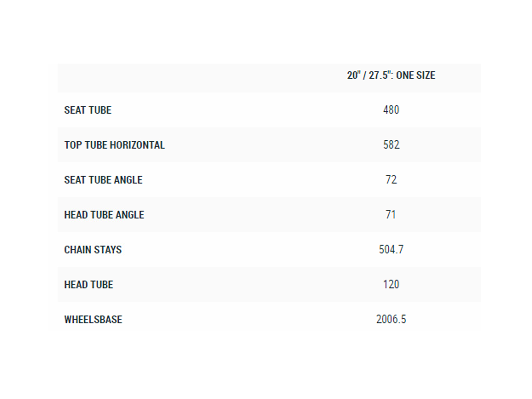532x399 pixels.
Task: Click the top tube value 582
Action: tap(391, 145)
